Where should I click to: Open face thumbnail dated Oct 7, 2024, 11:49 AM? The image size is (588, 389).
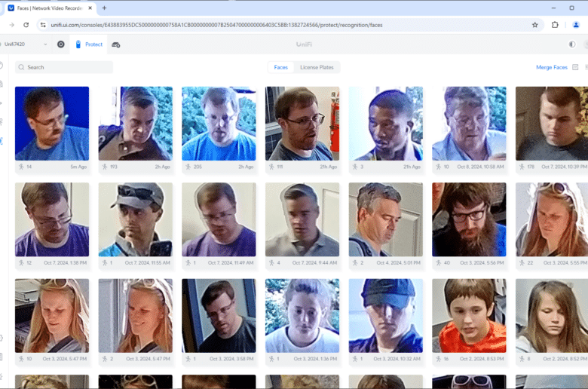tap(219, 219)
